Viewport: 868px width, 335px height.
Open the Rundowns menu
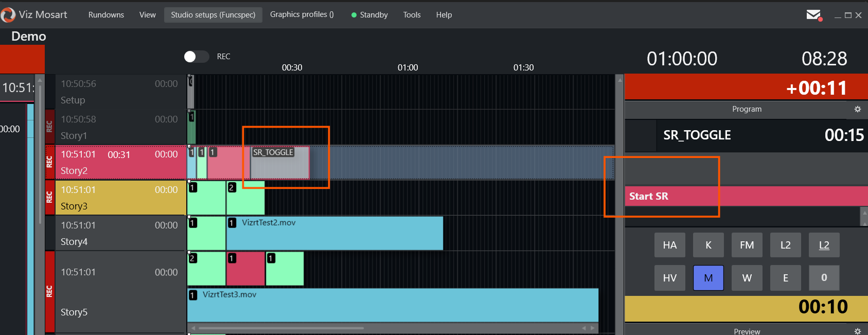pos(106,15)
